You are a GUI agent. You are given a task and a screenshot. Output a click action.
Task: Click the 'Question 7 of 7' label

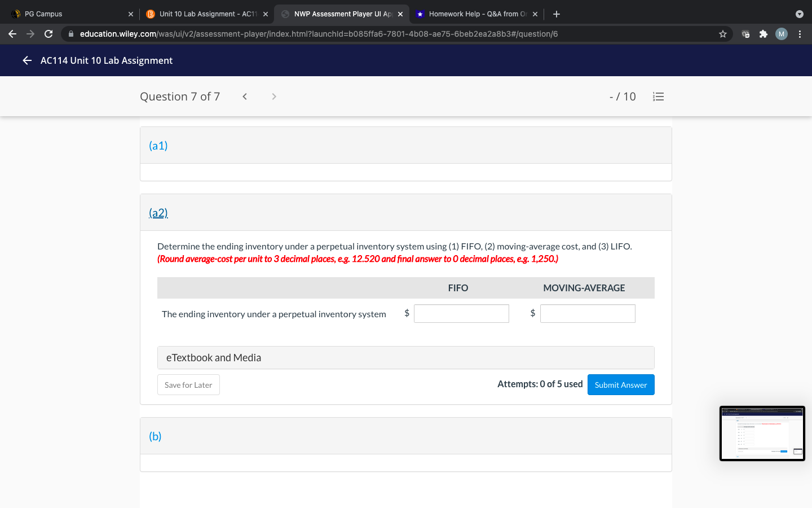click(x=180, y=97)
